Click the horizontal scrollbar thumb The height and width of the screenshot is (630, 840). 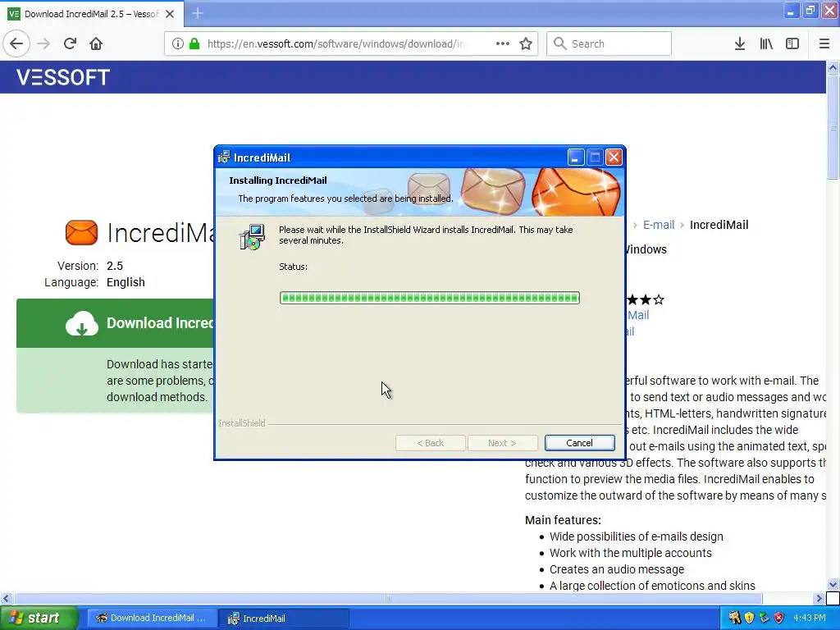coord(387,598)
